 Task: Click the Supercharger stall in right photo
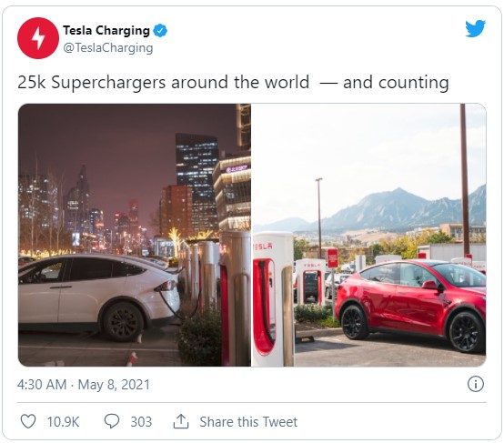click(273, 299)
